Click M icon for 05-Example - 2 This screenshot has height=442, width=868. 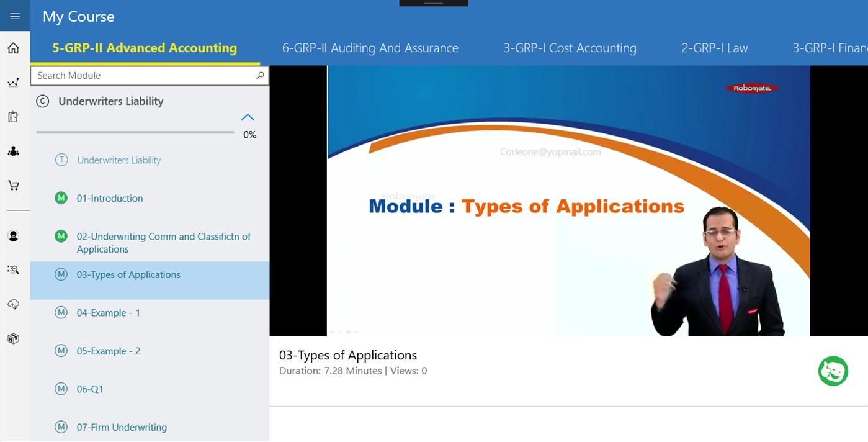(61, 351)
